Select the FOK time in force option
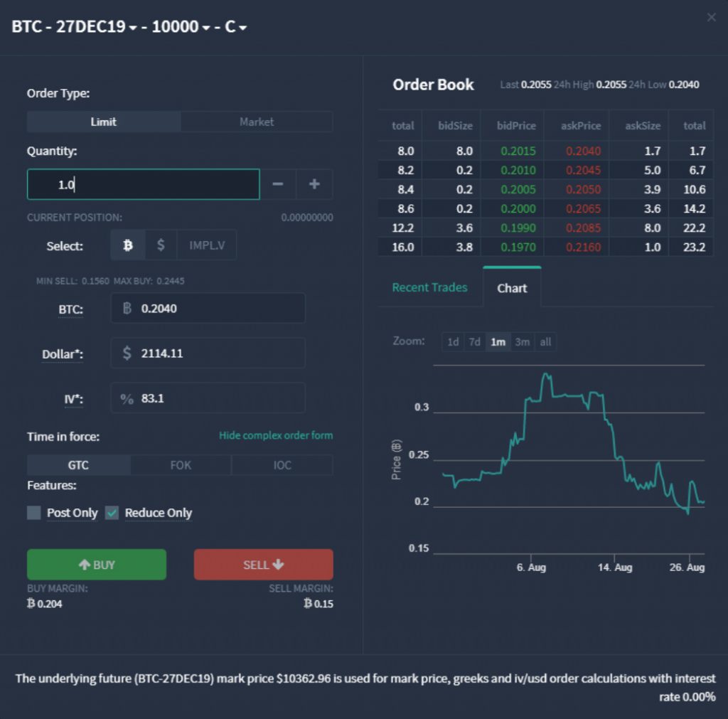This screenshot has height=719, width=728. 181,464
